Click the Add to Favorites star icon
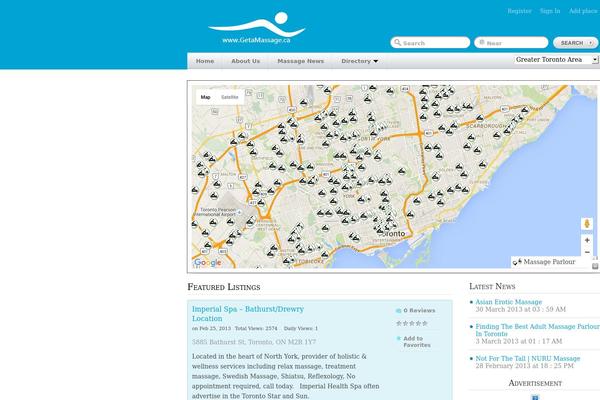The image size is (600, 400). point(399,338)
